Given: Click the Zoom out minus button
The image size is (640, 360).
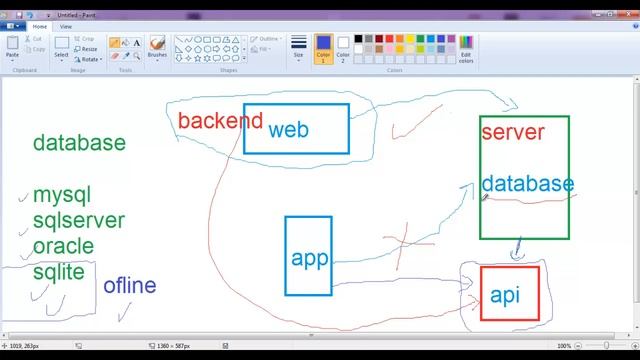Looking at the screenshot, I should (x=578, y=346).
